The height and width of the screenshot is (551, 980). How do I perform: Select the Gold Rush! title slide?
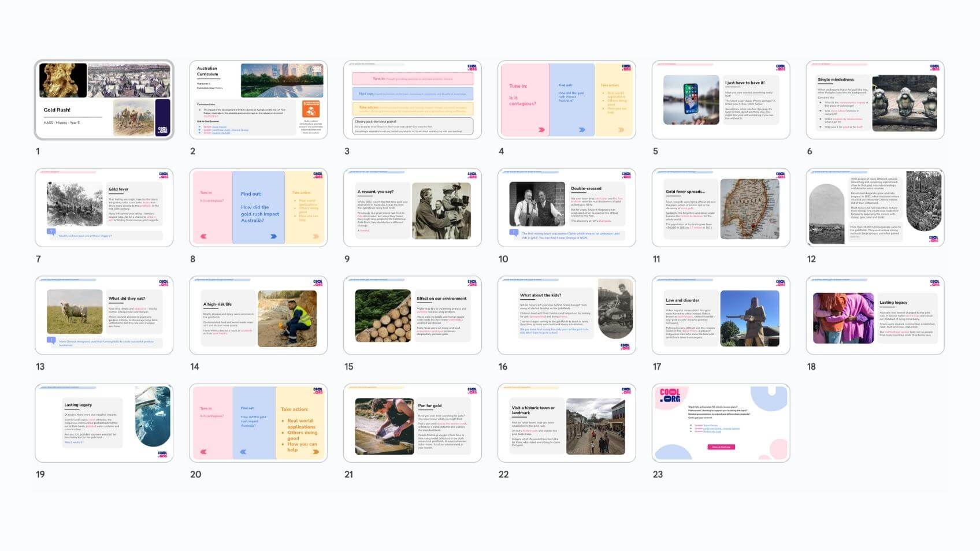point(104,100)
